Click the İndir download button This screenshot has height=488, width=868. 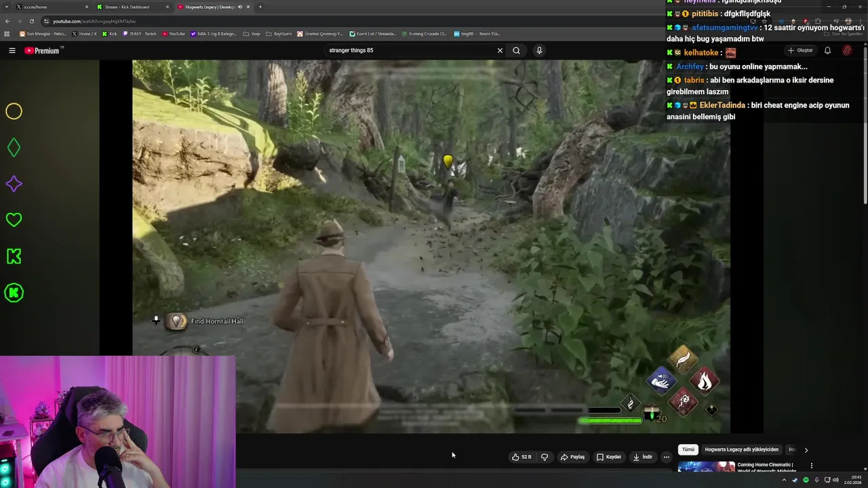[643, 457]
